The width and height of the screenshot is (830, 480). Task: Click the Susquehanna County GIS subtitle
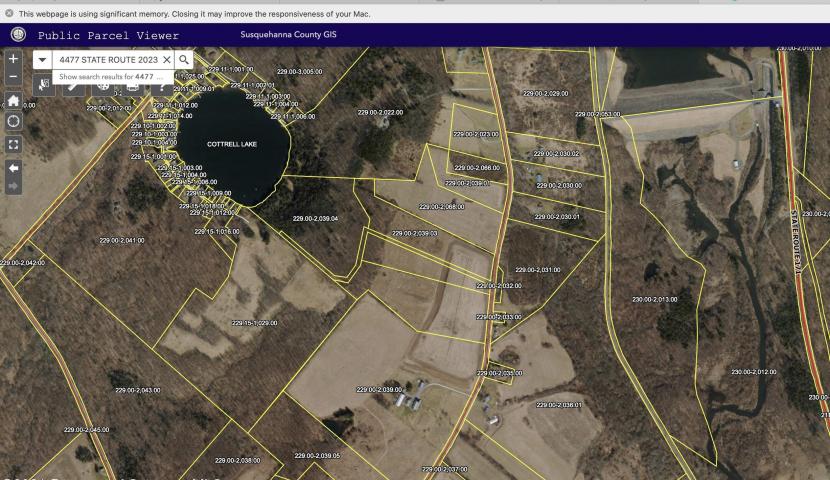pyautogui.click(x=288, y=34)
